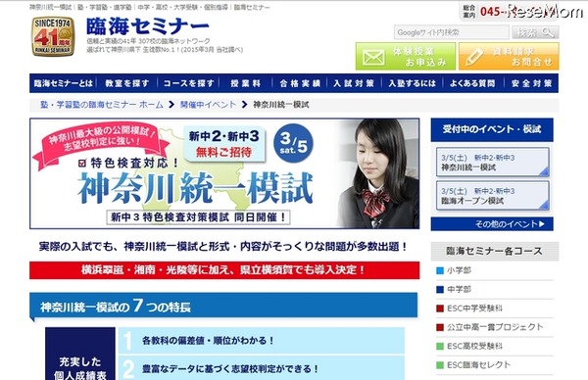
Task: Click the 3/5 sat. date circle on banner
Action: click(294, 144)
